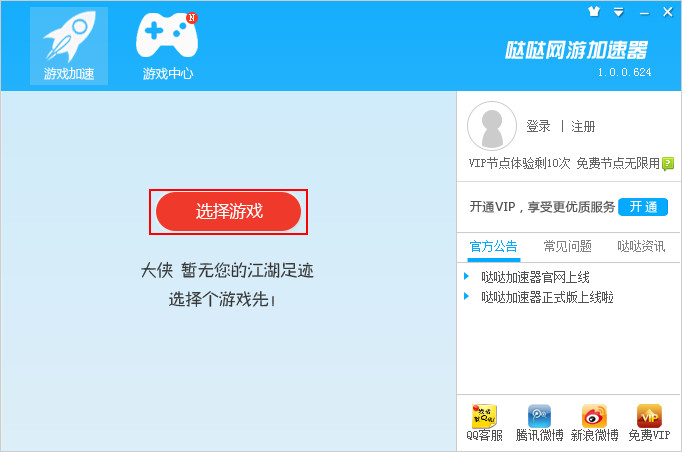Image resolution: width=682 pixels, height=452 pixels.
Task: Click the blue 开通 VIP button
Action: (643, 207)
